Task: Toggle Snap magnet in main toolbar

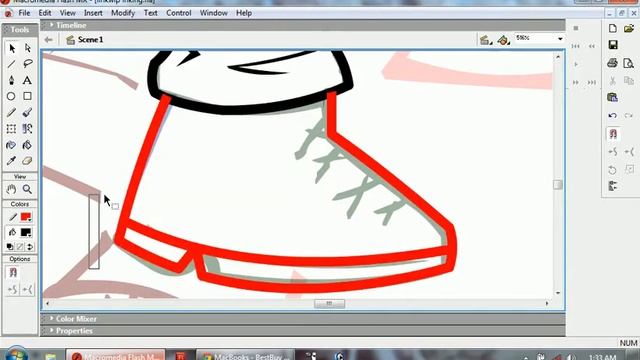Action: tap(613, 134)
